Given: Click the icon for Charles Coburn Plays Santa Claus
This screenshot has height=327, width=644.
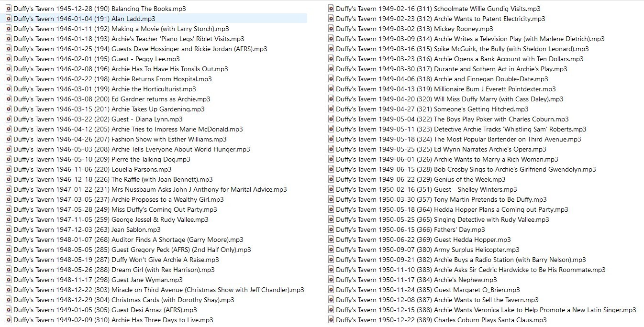Looking at the screenshot, I should tap(331, 320).
